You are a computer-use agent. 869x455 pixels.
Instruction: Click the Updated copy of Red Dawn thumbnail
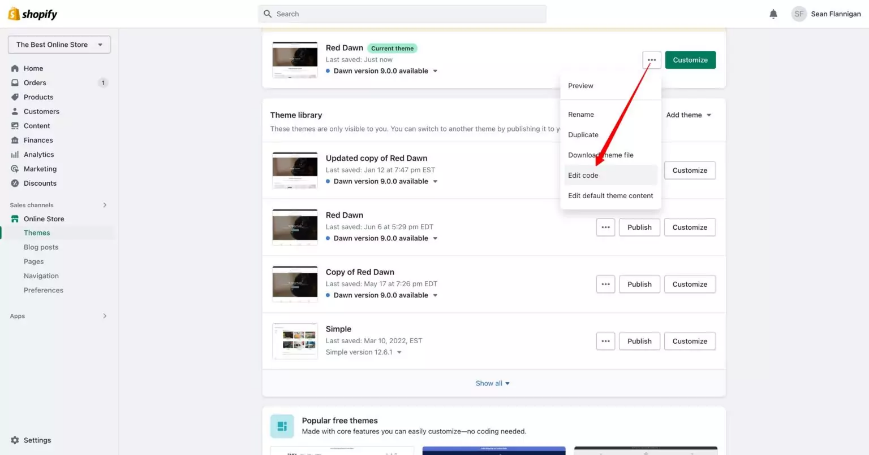[x=295, y=170]
